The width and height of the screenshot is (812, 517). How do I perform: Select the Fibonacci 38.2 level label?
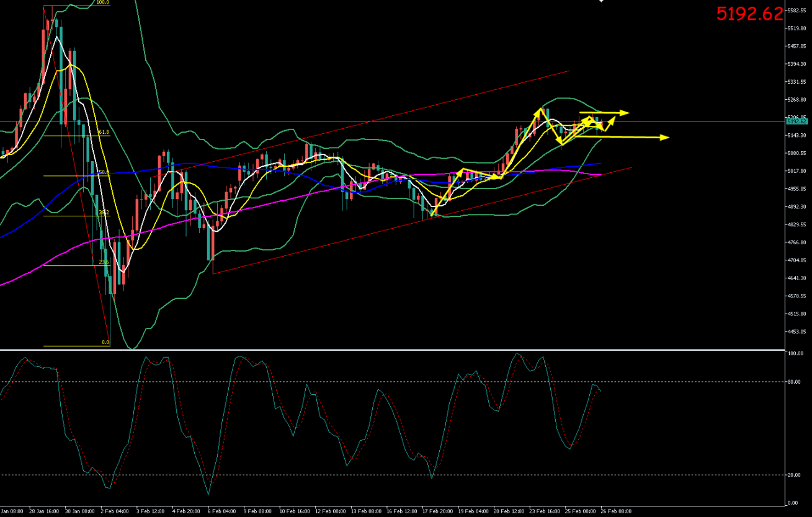pyautogui.click(x=104, y=213)
